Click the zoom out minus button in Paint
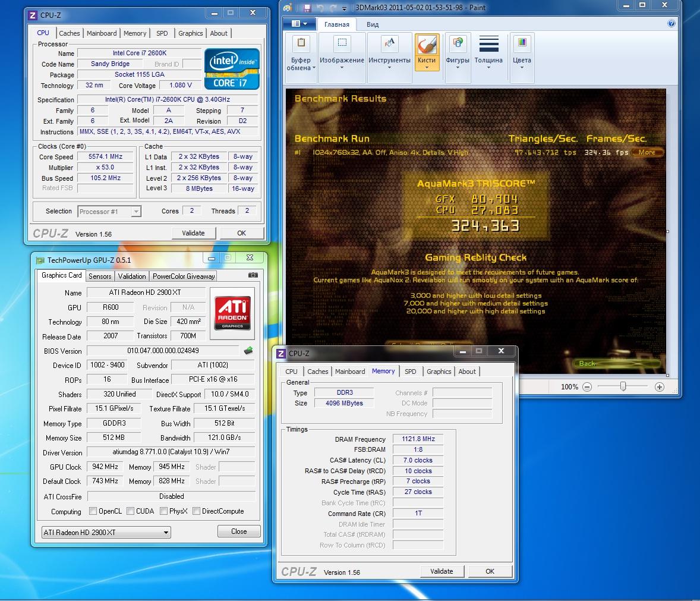700x601 pixels. (x=587, y=387)
